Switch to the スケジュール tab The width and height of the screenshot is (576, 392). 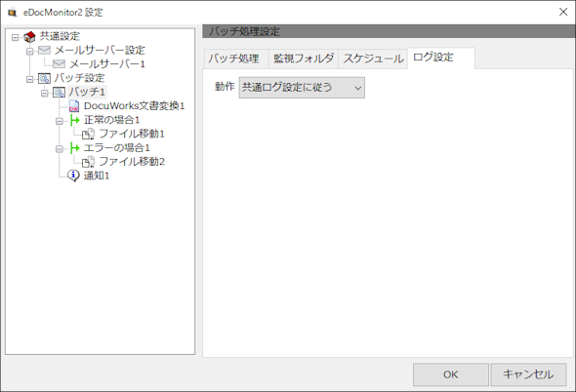[x=373, y=59]
